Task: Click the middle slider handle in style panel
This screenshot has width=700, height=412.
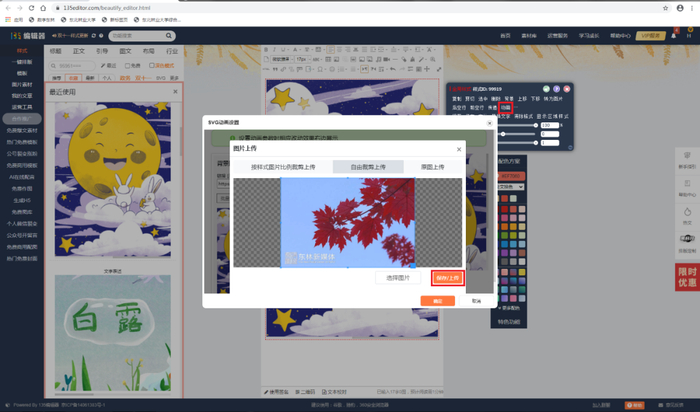Action: [503, 134]
